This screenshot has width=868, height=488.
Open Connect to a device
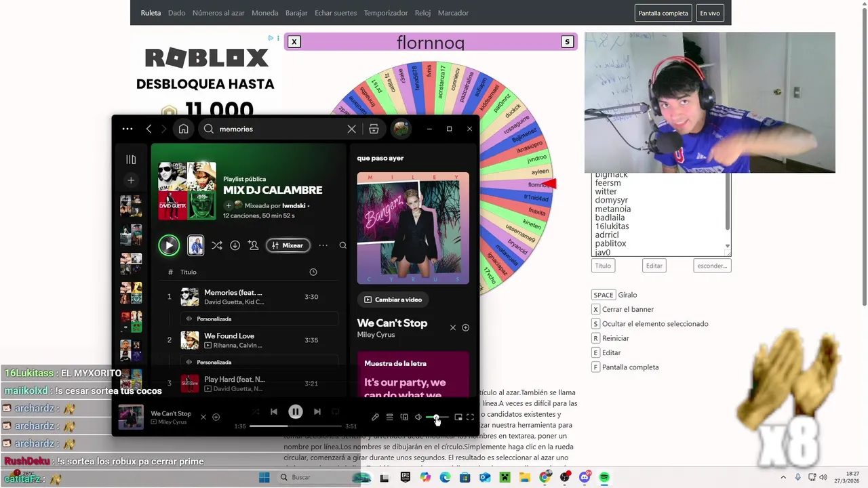tap(404, 418)
